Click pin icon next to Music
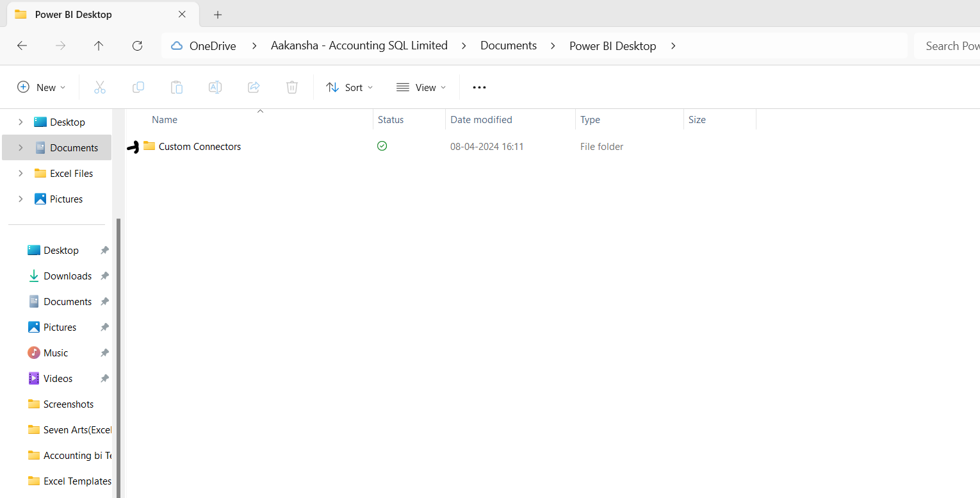The image size is (980, 498). (104, 353)
